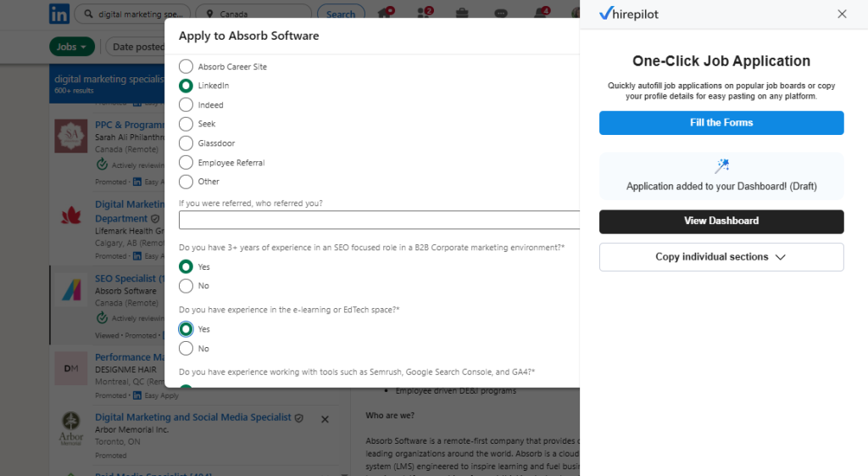This screenshot has width=868, height=476.
Task: Click the 'Apply to Absorb Software' dialog title
Action: 248,36
